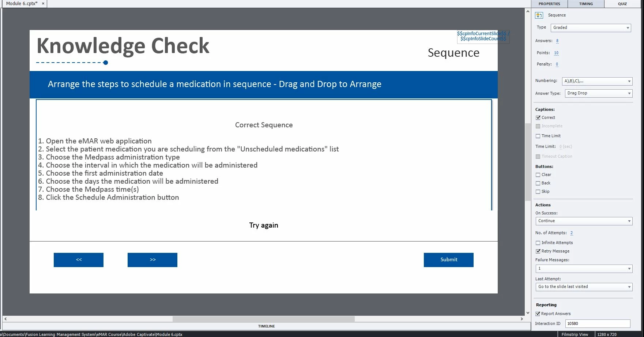Enable the Time Limit checkbox
This screenshot has height=337, width=644.
[538, 136]
